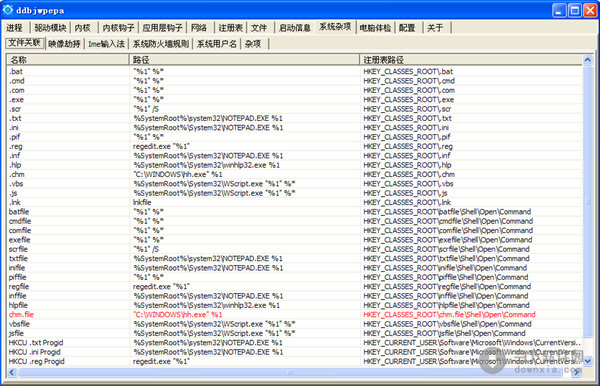Click the horizontal scrollbar right arrow
The width and height of the screenshot is (600, 386).
576,372
